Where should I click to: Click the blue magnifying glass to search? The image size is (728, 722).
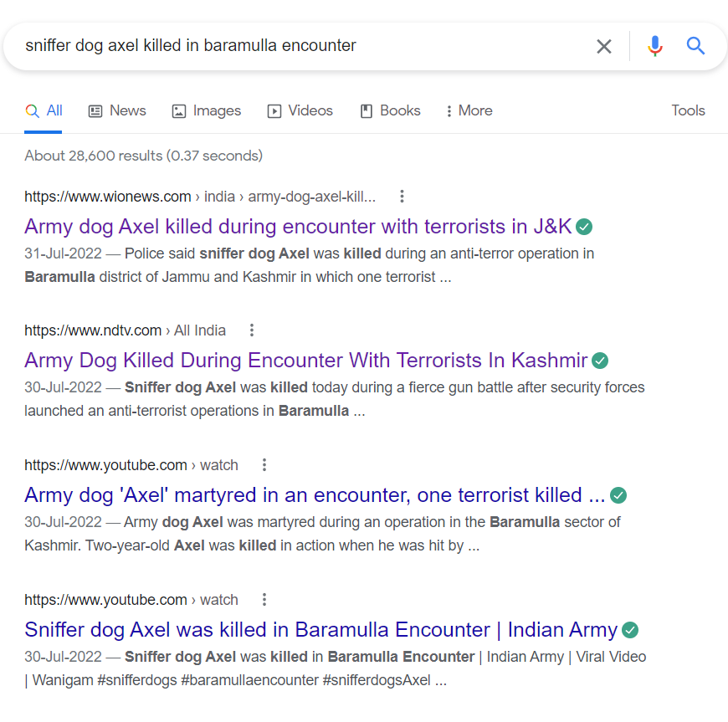pyautogui.click(x=695, y=47)
